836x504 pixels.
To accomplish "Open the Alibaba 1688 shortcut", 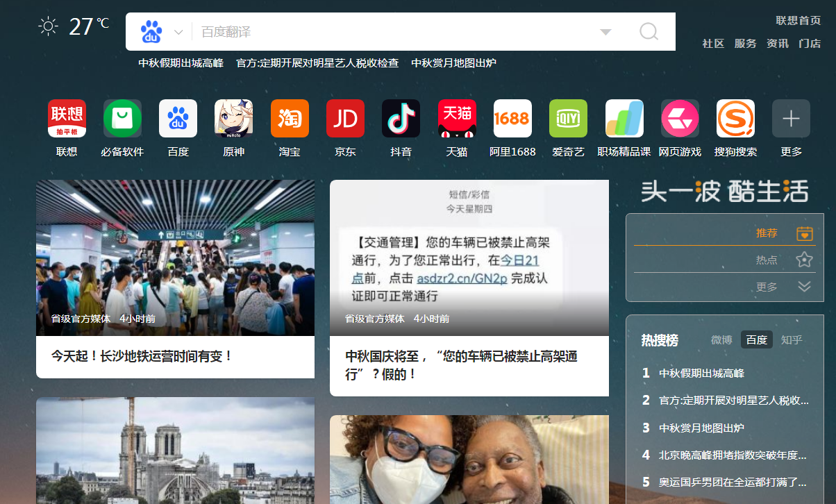I will click(512, 119).
